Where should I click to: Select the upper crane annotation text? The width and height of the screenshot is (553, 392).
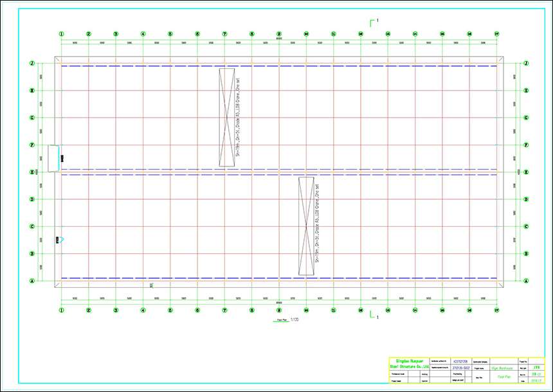(x=237, y=118)
